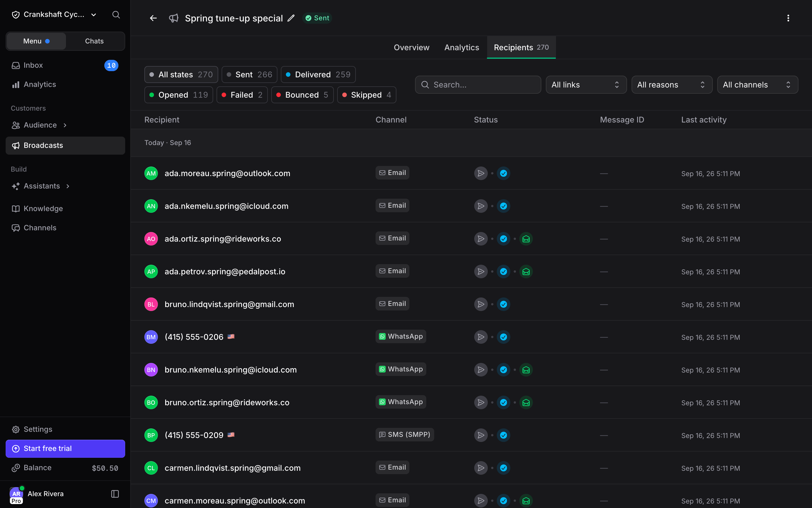This screenshot has height=508, width=812.
Task: Click the SMS (SMPP) channel tag
Action: pyautogui.click(x=405, y=435)
